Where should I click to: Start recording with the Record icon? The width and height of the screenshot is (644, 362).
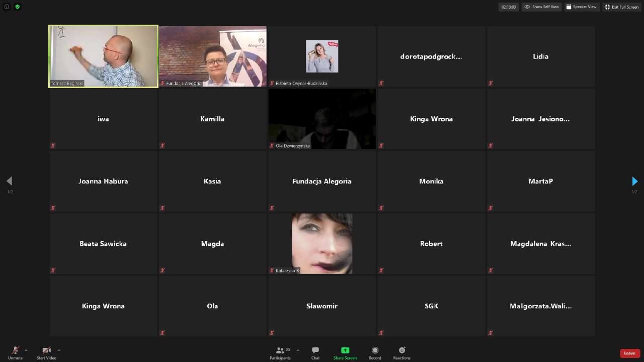pos(375,350)
